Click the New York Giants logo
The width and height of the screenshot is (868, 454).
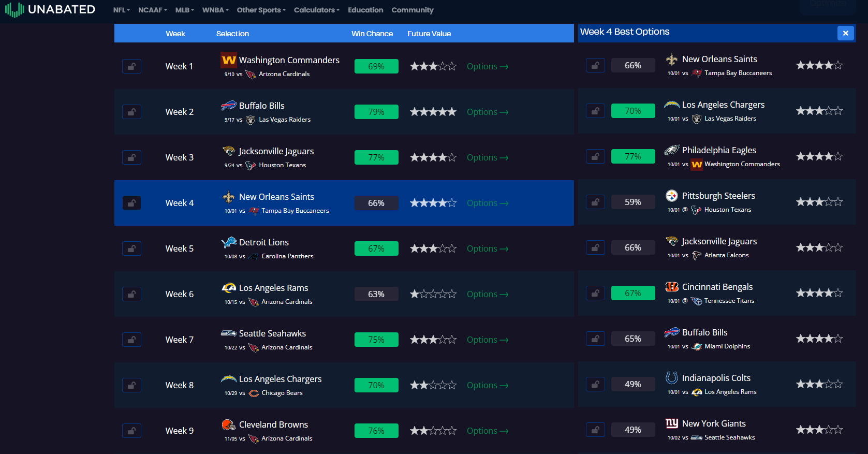672,423
